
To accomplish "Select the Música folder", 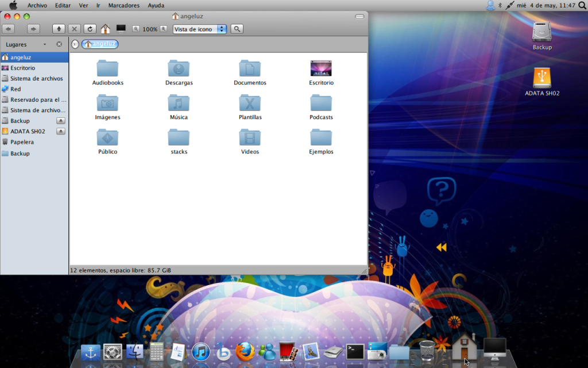I will [179, 108].
